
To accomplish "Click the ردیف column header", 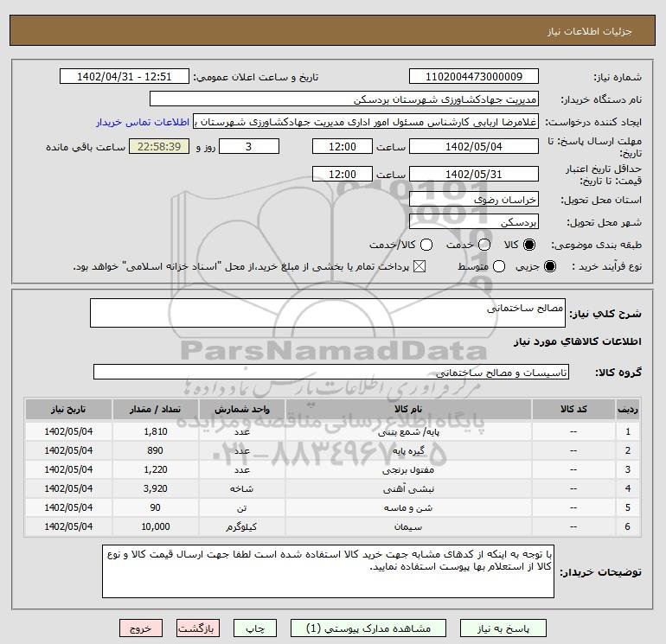I will (x=628, y=409).
